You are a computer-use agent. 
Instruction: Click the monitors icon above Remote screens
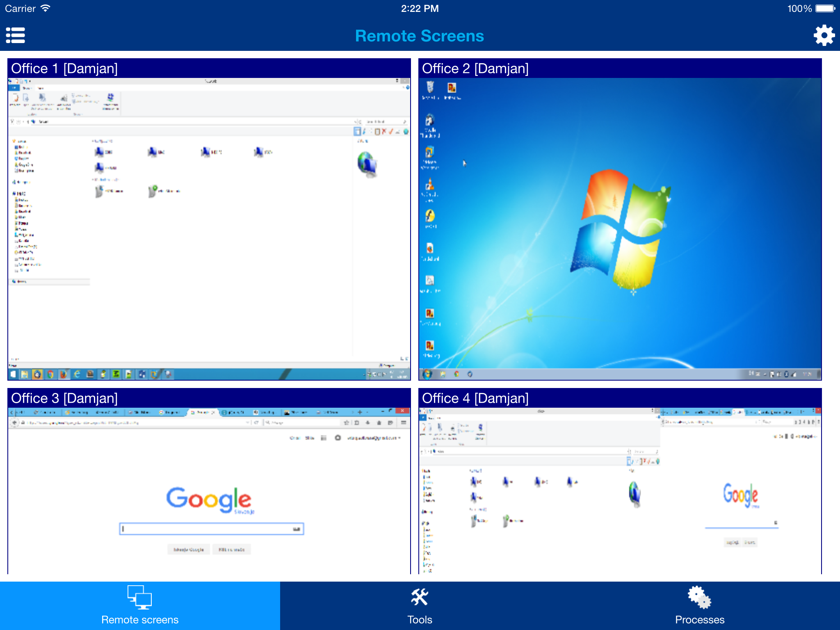(x=139, y=597)
